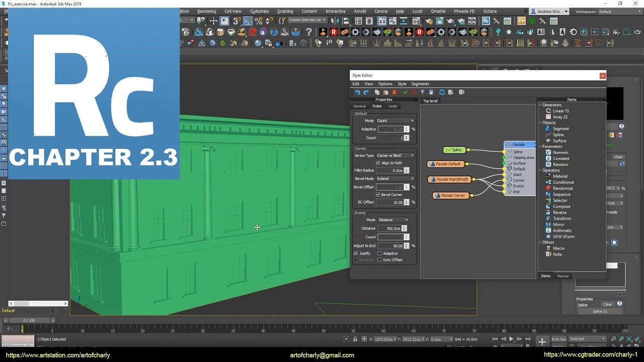Toggle the Align to Path checkbox
The image size is (644, 362).
[x=378, y=163]
